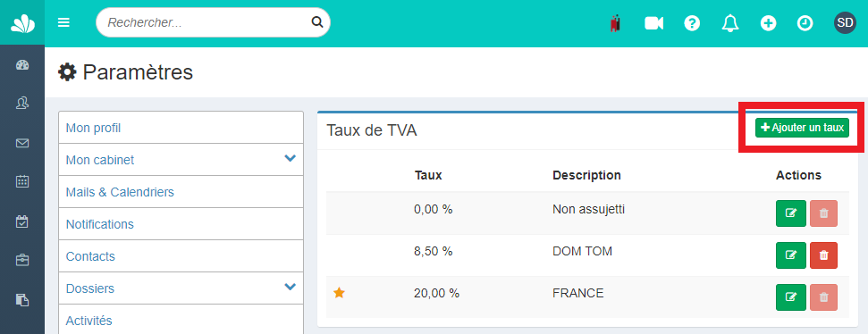
Task: Click the Ajouter un taux button
Action: tap(802, 127)
